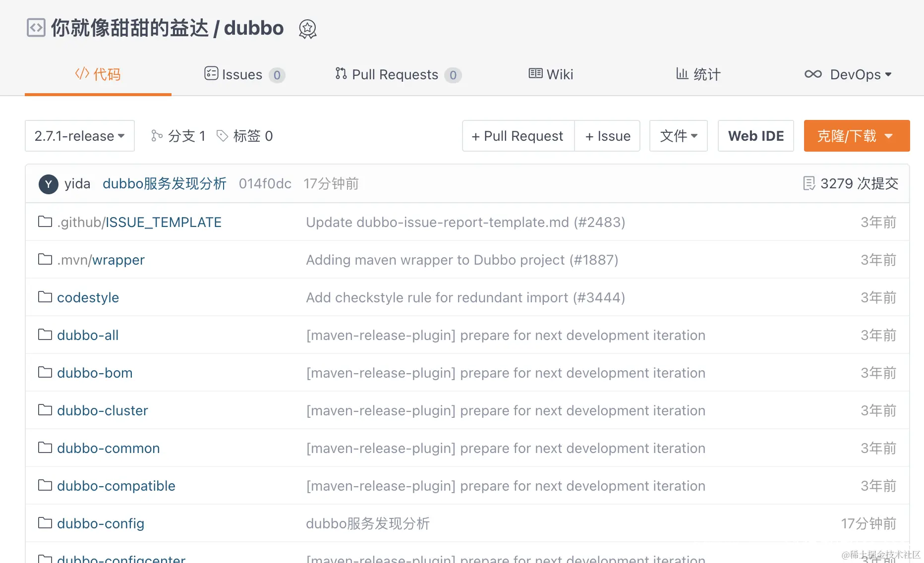Click the 17分钟前 time in dubbo-config row
Viewport: 924px width, 563px height.
pos(868,523)
